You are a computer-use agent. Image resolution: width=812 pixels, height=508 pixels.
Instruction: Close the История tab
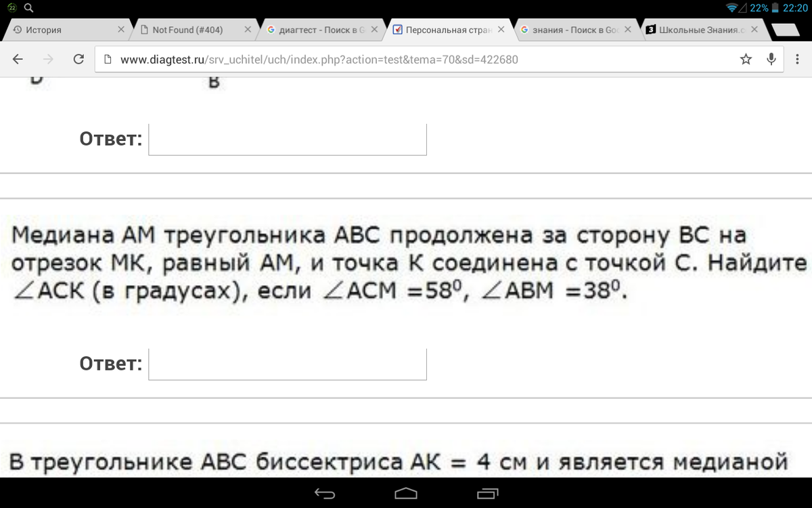(x=121, y=30)
